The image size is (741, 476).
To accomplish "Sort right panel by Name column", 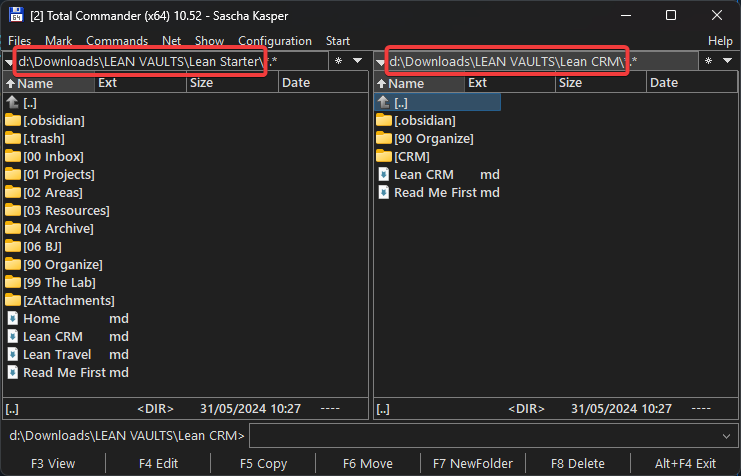I will point(420,83).
